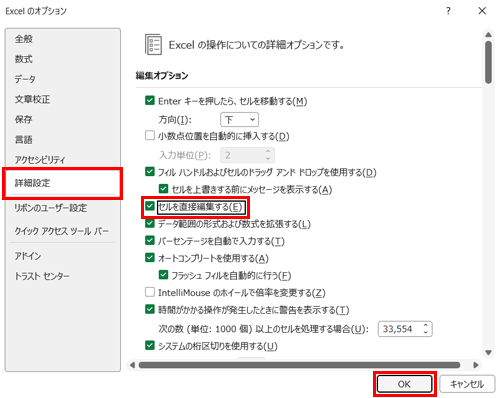This screenshot has height=398, width=500.
Task: Click キャンセル to discard changes
Action: 467,384
